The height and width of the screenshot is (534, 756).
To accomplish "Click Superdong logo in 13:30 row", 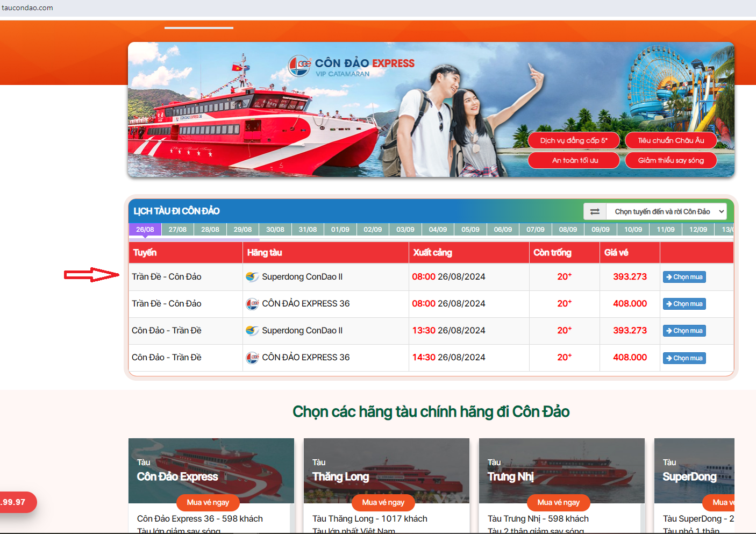I will [252, 331].
